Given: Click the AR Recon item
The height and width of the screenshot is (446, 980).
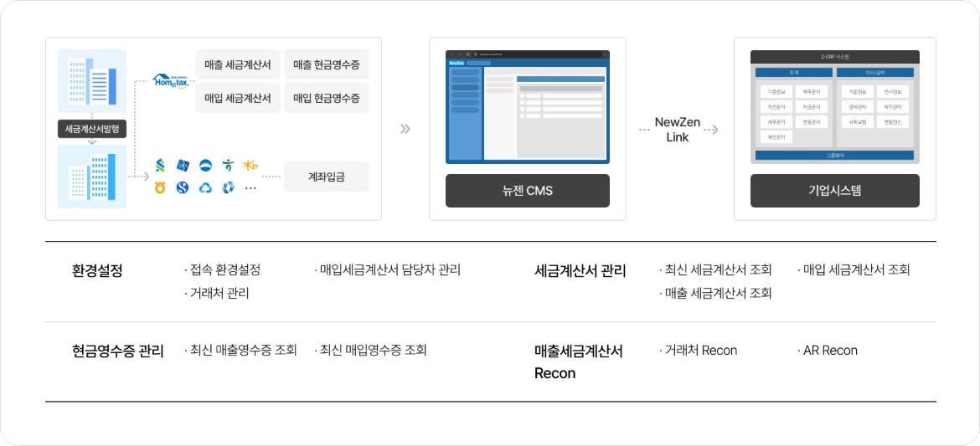Looking at the screenshot, I should pyautogui.click(x=828, y=351).
